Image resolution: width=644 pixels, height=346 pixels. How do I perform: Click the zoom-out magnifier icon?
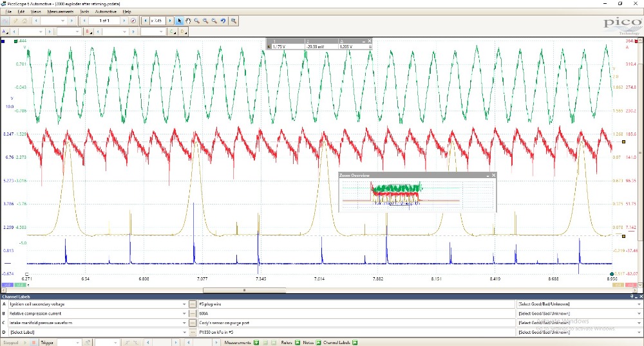[214, 21]
